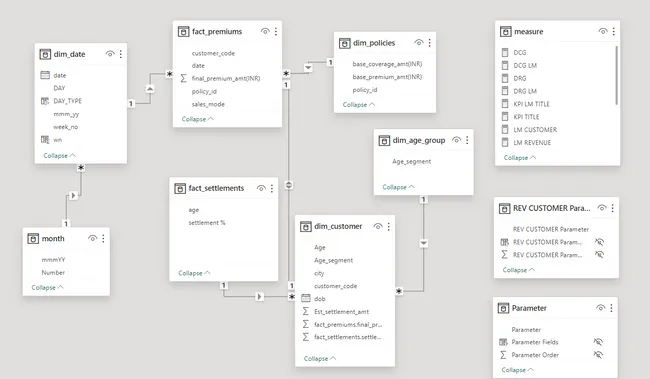The image size is (650, 379).
Task: Open more options for measure table
Action: pos(614,32)
